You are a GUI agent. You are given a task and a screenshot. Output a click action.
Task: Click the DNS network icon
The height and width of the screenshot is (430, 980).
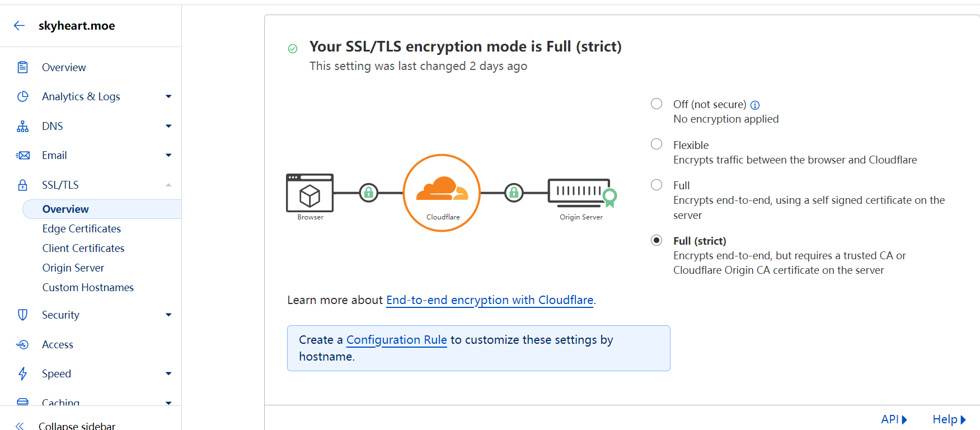(22, 126)
